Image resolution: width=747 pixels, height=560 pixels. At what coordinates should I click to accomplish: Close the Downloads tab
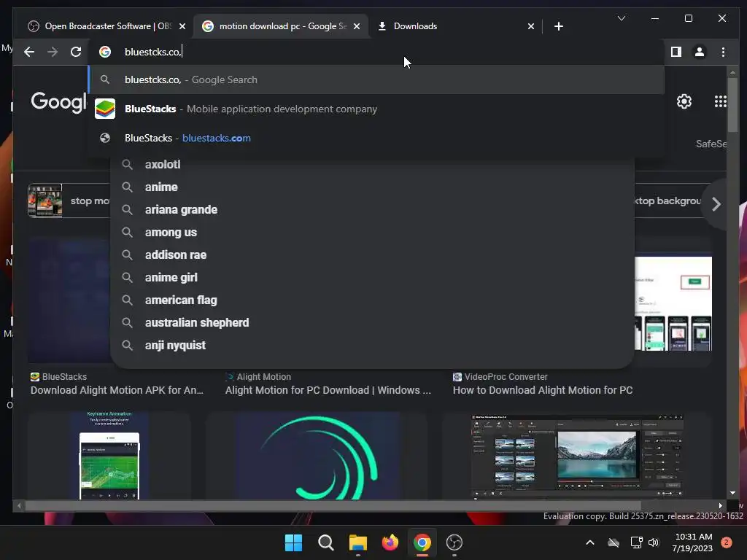(531, 26)
